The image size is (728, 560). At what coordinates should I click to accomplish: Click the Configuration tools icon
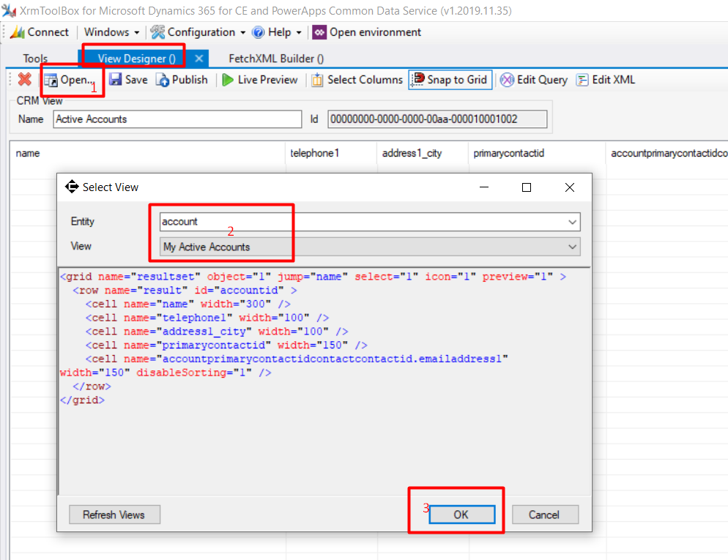coord(158,32)
